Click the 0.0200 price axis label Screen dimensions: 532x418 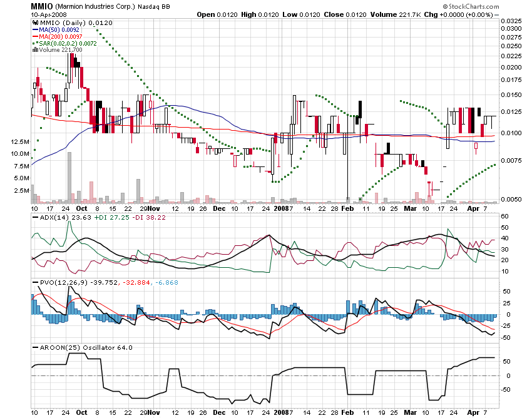[511, 67]
